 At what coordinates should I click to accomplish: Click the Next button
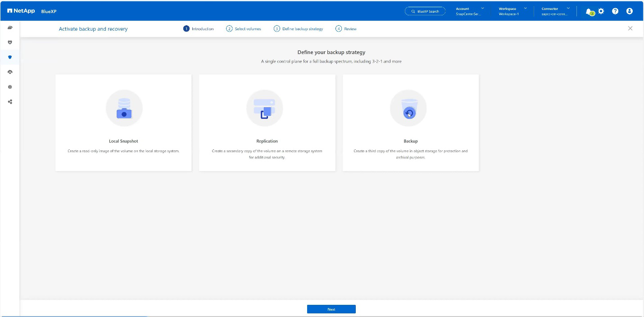point(331,309)
